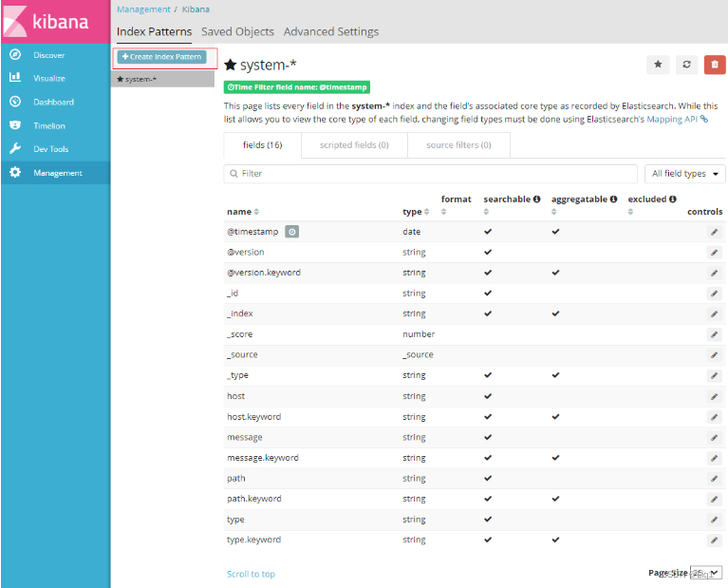Open the Page Size dropdown

[x=706, y=573]
